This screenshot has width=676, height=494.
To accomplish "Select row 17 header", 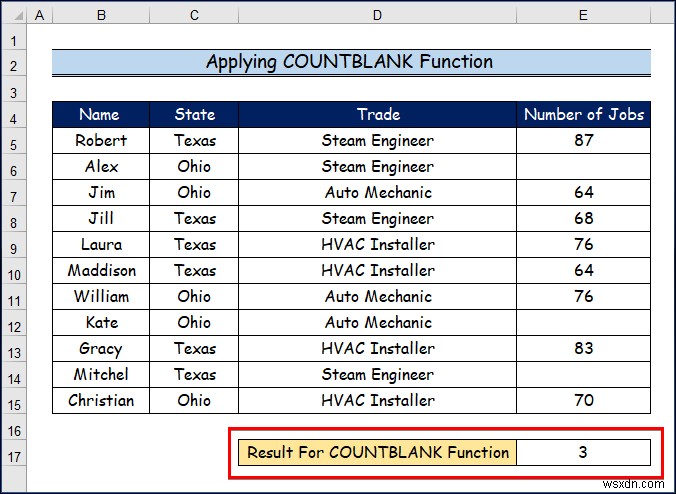I will pos(13,453).
